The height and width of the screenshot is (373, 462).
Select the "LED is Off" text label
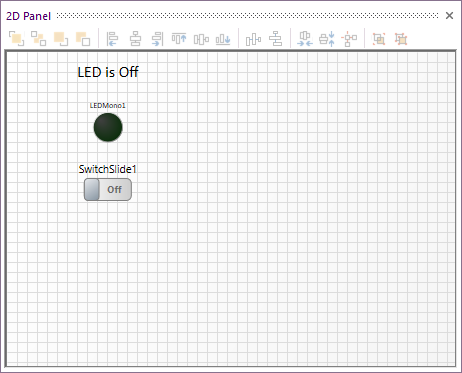tap(108, 72)
